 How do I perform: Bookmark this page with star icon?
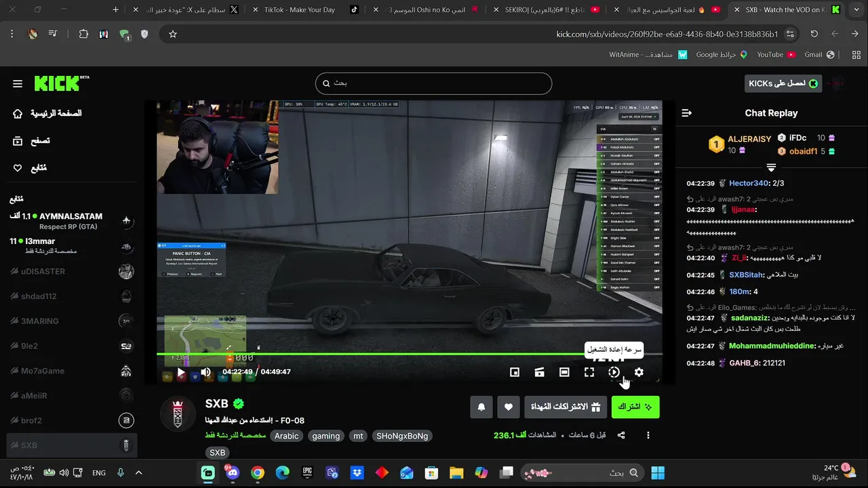pyautogui.click(x=172, y=34)
